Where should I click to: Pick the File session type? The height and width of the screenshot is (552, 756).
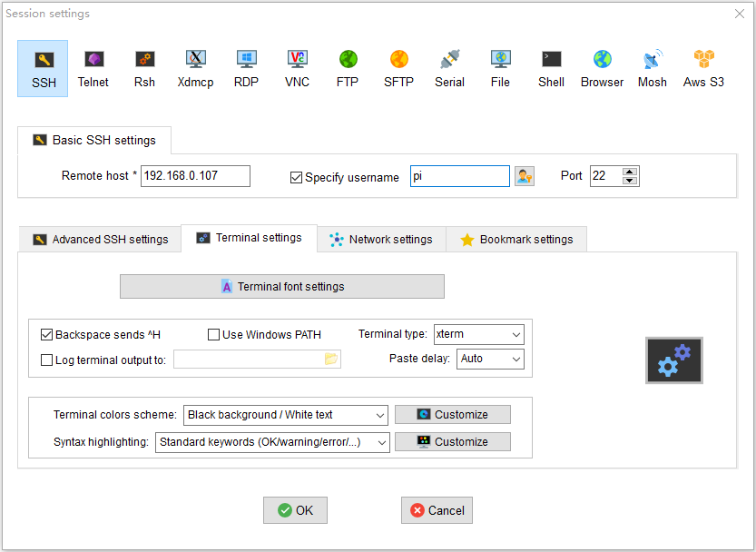(x=500, y=68)
